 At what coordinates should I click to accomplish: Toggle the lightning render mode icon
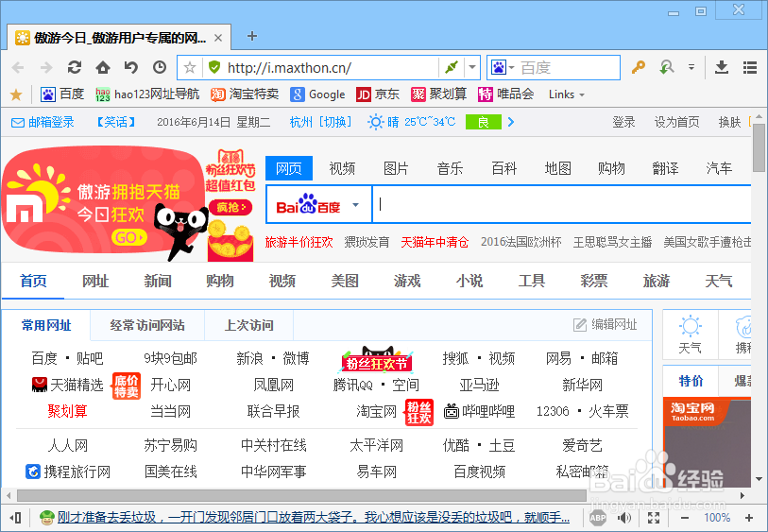coord(452,67)
